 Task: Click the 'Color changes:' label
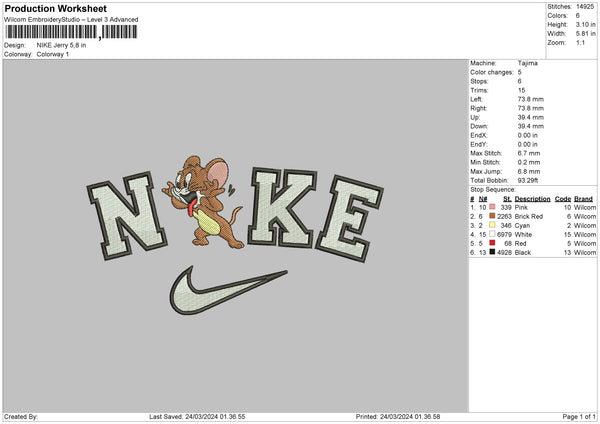(492, 72)
